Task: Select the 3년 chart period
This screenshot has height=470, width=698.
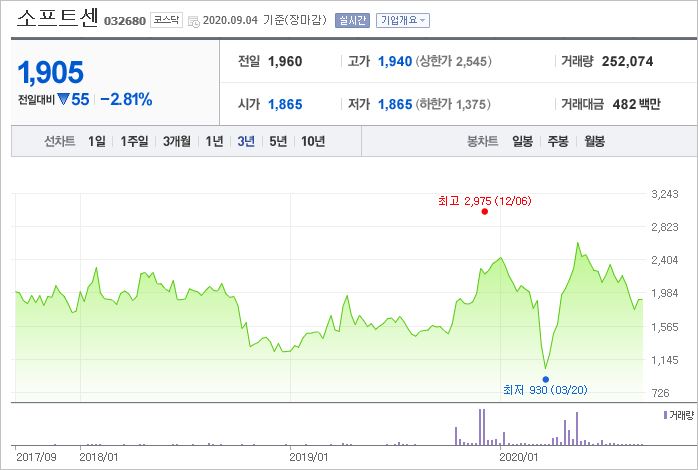Action: 246,142
